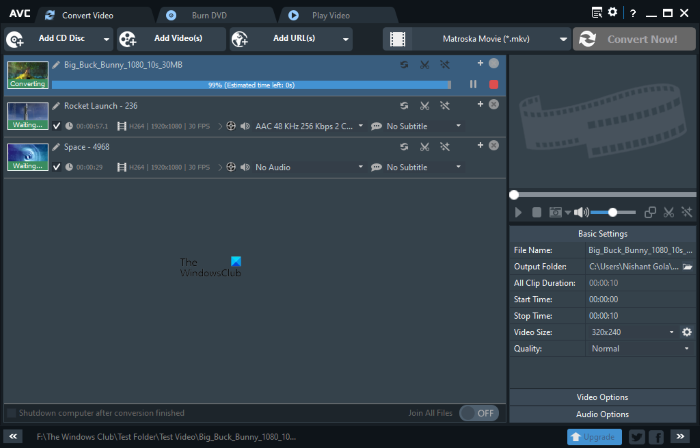Screen dimensions: 700x448
Task: Click the effects wand under preview
Action: (x=687, y=212)
